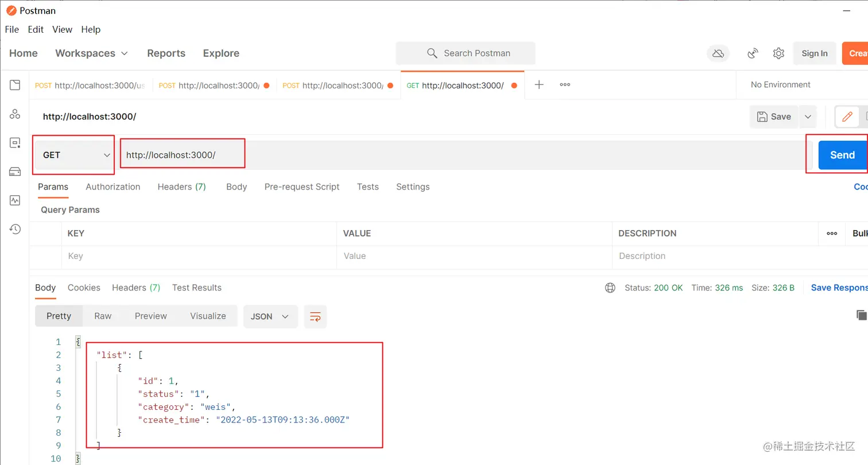This screenshot has height=465, width=868.
Task: Open the Mock Servers sidebar panel
Action: click(x=15, y=172)
